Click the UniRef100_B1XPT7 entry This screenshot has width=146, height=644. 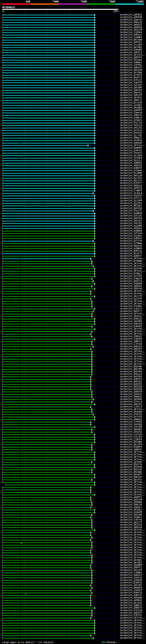click(131, 253)
